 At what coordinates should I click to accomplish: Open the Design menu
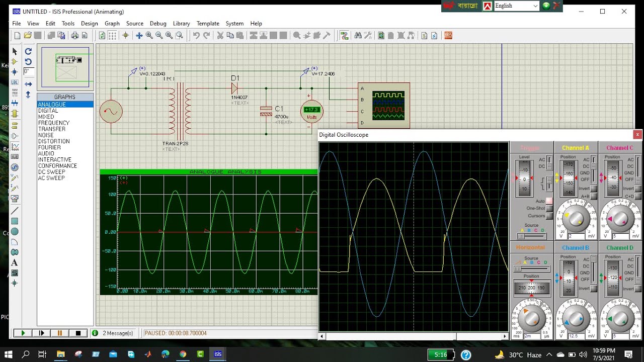(x=90, y=24)
